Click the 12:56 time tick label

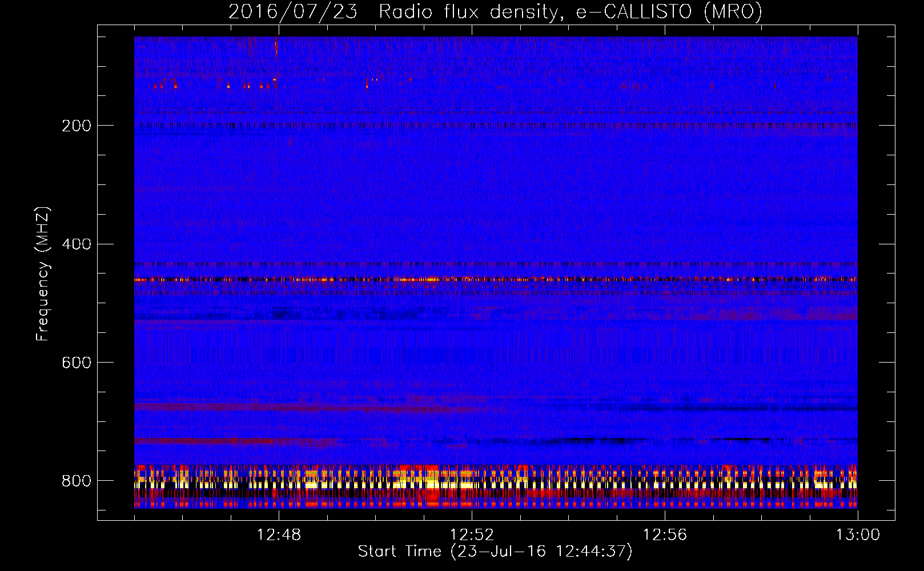coord(665,535)
